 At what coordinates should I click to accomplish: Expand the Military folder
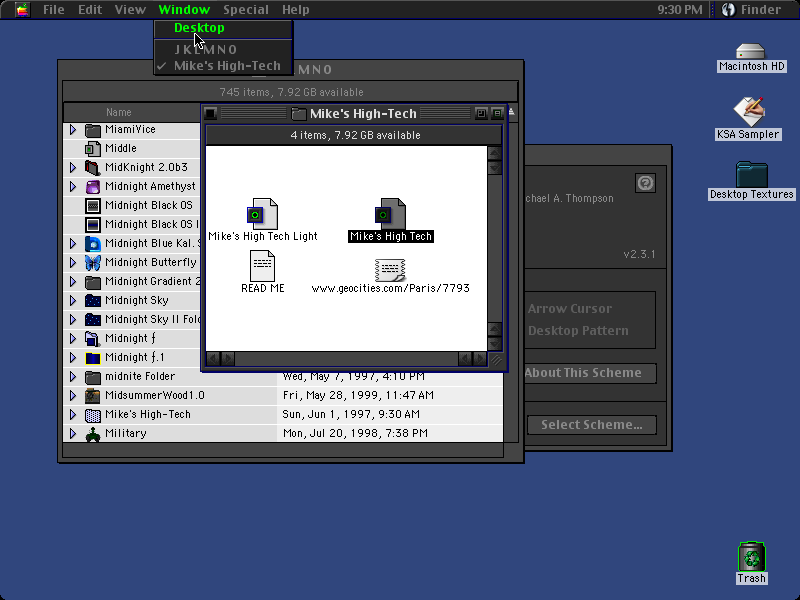pos(73,433)
